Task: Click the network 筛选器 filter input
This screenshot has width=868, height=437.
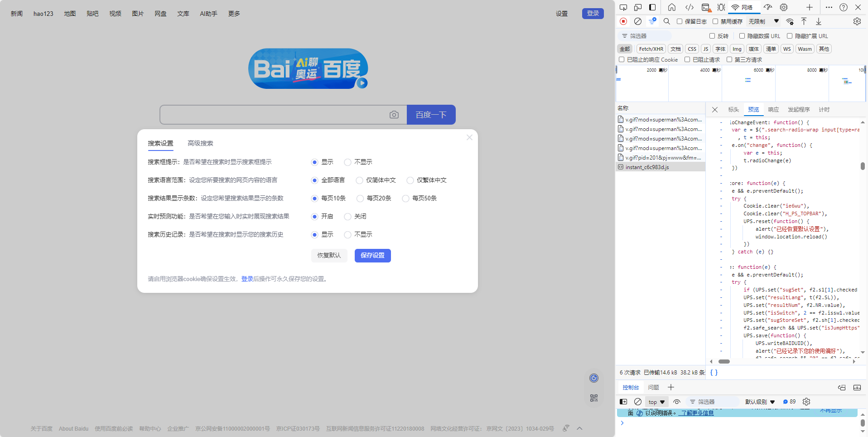Action: pos(645,36)
